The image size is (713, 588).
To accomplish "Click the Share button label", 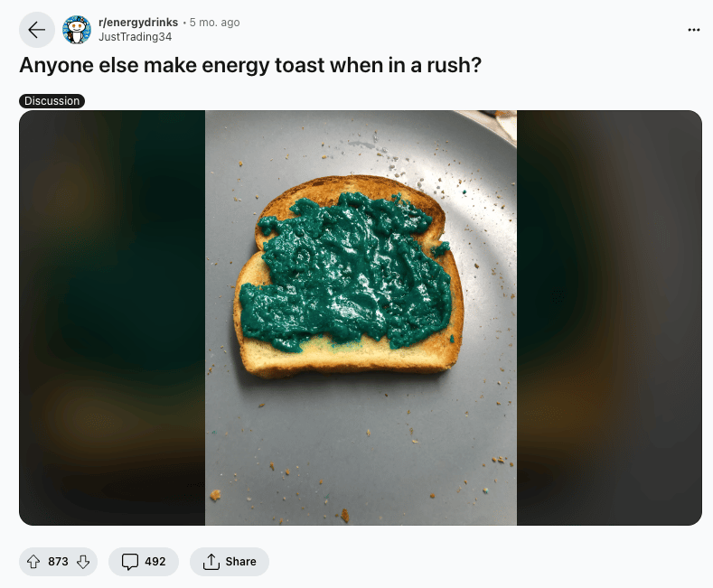I will 240,562.
